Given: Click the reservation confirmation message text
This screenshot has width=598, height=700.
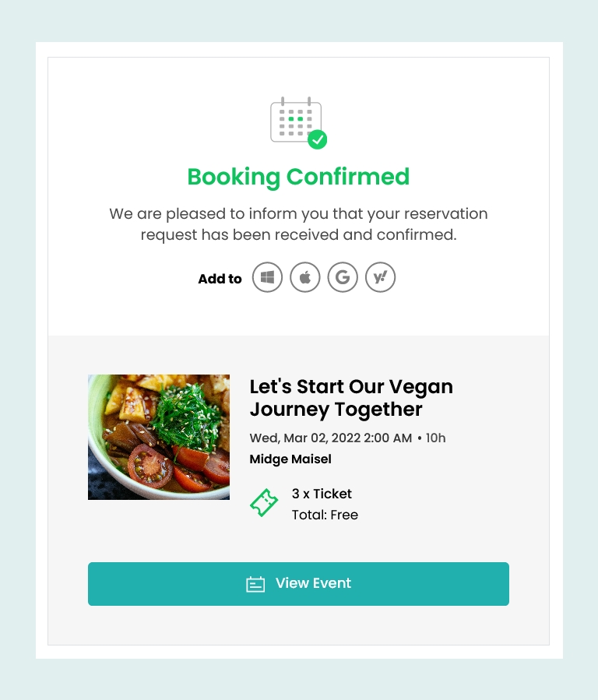Looking at the screenshot, I should (298, 224).
